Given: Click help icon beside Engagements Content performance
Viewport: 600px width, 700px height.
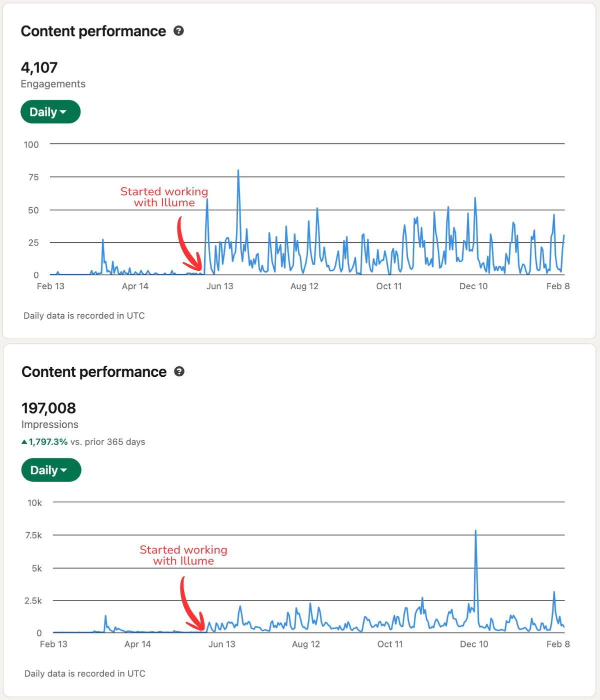Looking at the screenshot, I should (x=178, y=31).
